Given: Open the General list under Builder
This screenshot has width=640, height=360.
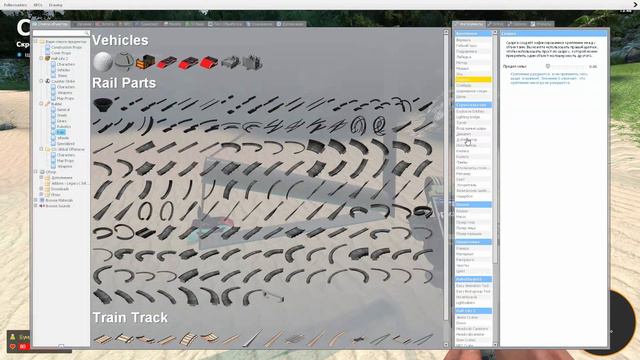Looking at the screenshot, I should pos(63,110).
